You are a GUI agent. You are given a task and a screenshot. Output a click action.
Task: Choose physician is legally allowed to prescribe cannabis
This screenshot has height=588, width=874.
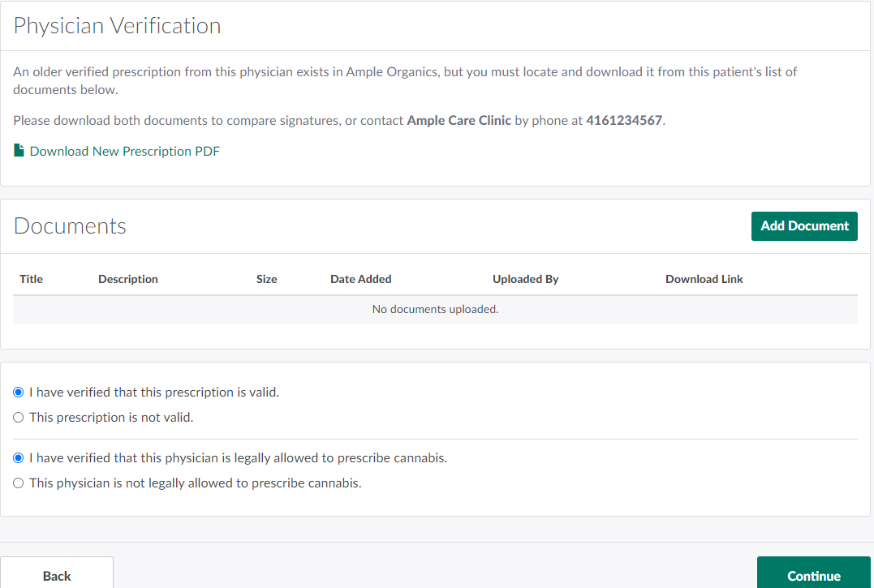pyautogui.click(x=19, y=458)
